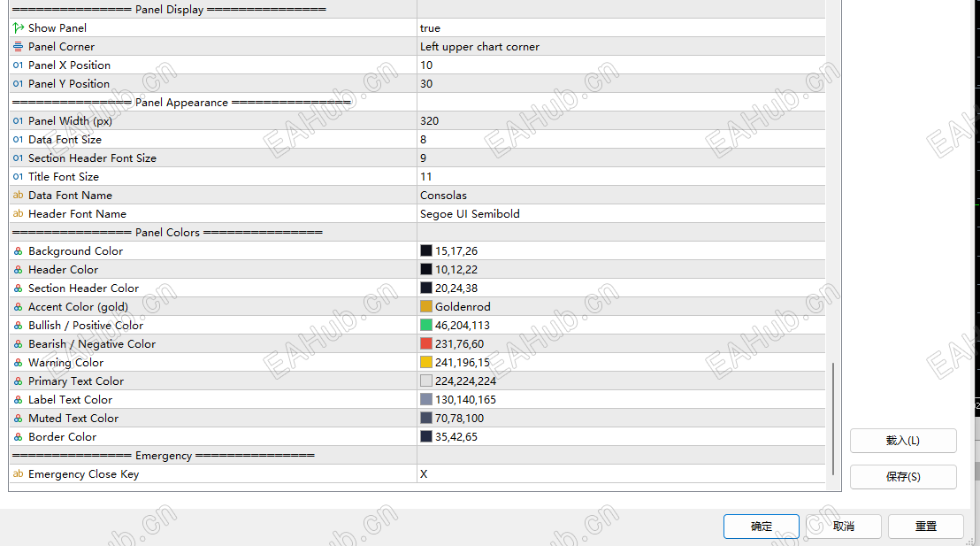Click the parameter list vertical scrollbar
Screen dimensions: 980x546
833,419
